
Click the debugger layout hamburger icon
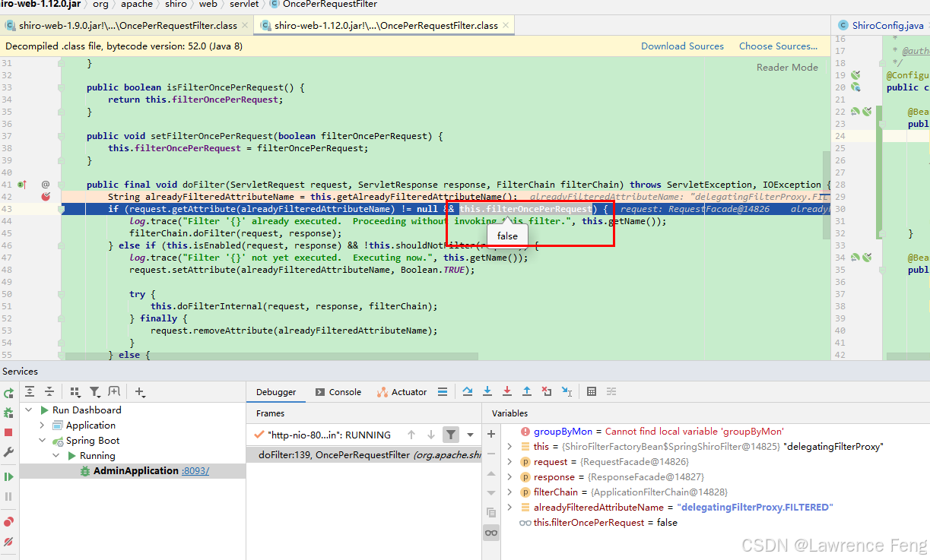coord(443,392)
